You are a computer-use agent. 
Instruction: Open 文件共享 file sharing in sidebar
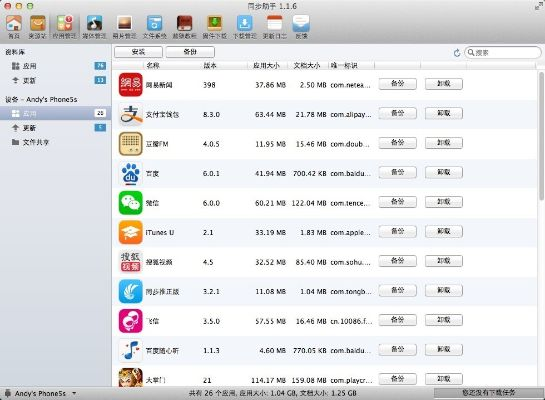56,142
